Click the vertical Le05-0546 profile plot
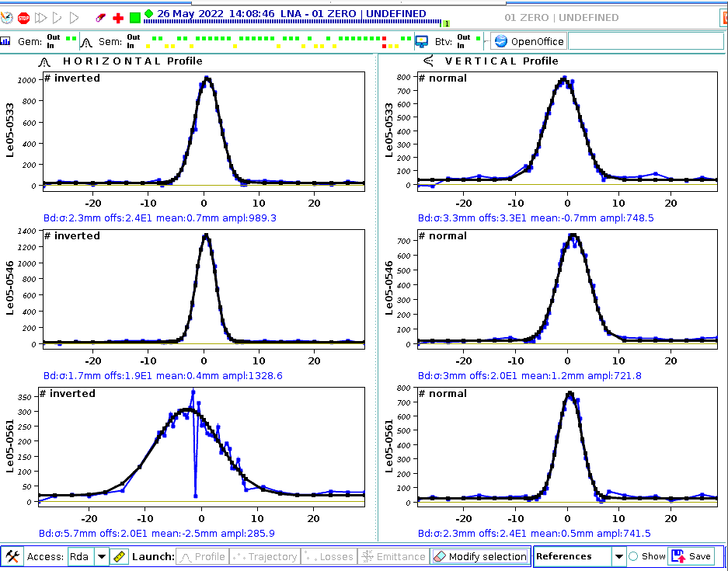Viewport: 728px width, 571px height. pyautogui.click(x=567, y=289)
